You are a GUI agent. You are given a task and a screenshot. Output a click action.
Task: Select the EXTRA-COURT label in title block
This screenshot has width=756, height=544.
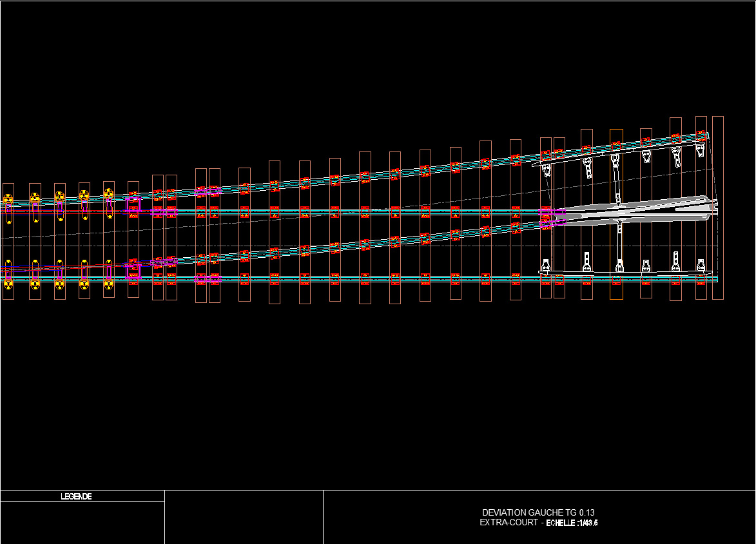point(509,522)
